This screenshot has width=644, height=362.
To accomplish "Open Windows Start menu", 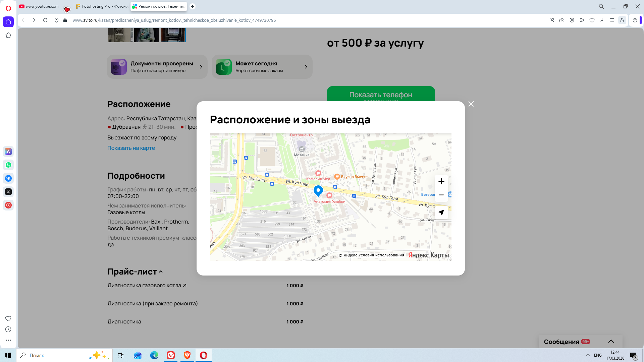I will 8,355.
